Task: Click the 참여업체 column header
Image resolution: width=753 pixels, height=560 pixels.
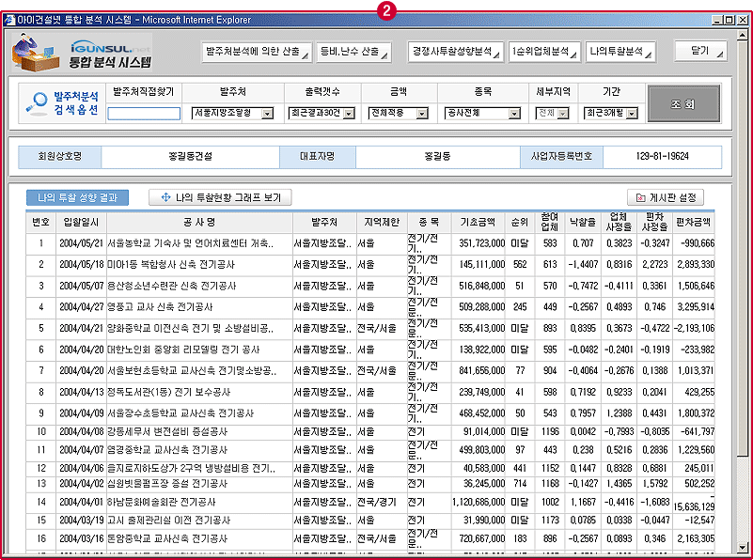Action: tap(549, 222)
